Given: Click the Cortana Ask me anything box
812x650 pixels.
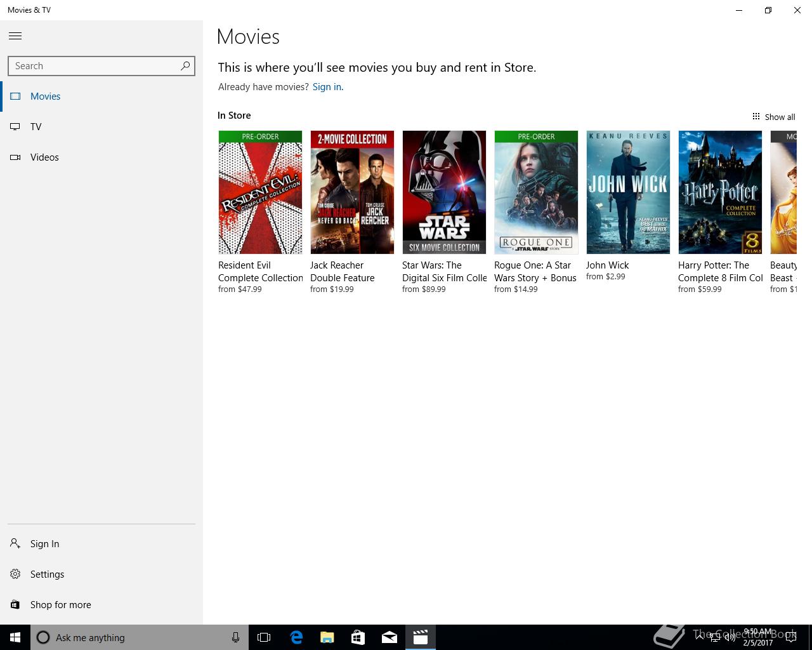Looking at the screenshot, I should pos(140,637).
